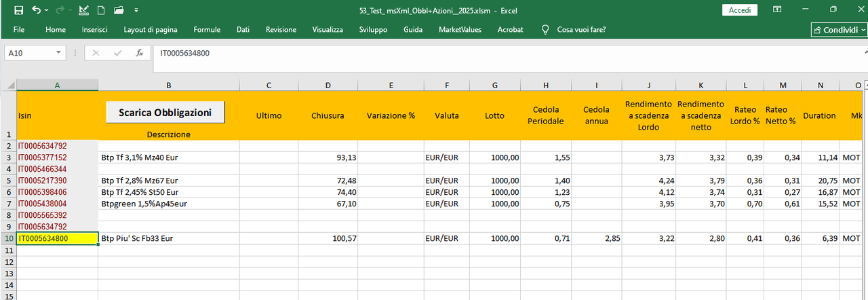Click the Rateo Lordo value 0,70

(745, 204)
